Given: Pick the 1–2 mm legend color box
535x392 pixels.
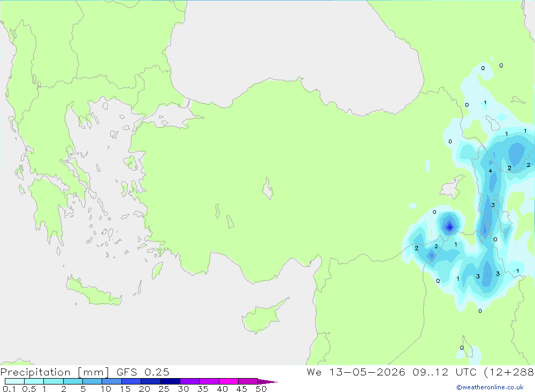Looking at the screenshot, I should (x=53, y=381).
